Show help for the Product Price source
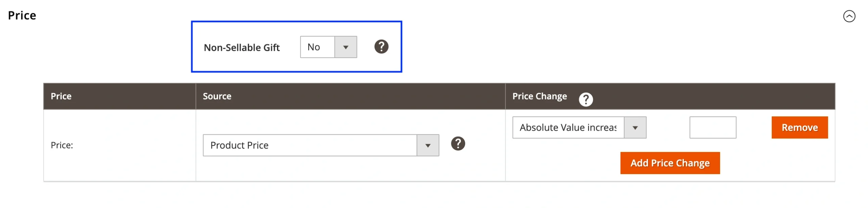This screenshot has width=868, height=208. tap(457, 144)
